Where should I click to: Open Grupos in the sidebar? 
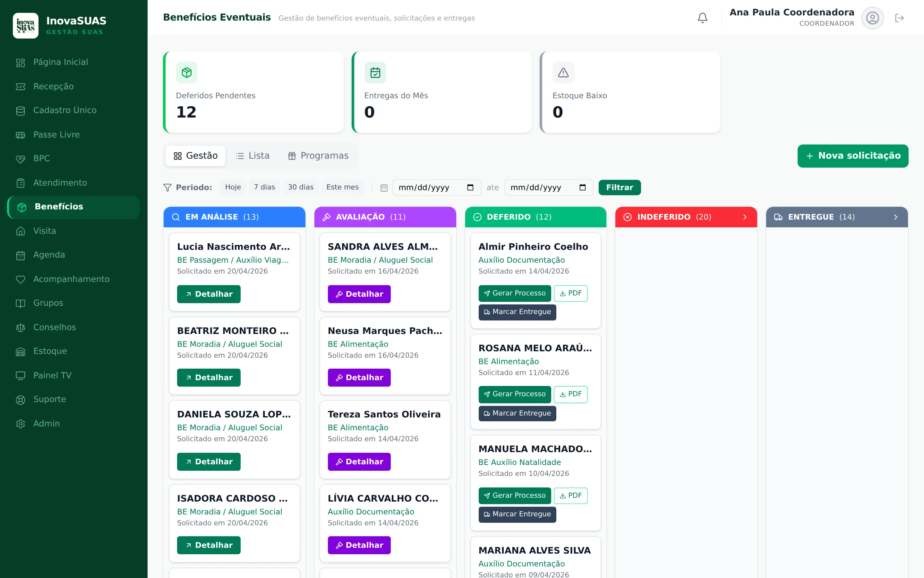coord(73,303)
